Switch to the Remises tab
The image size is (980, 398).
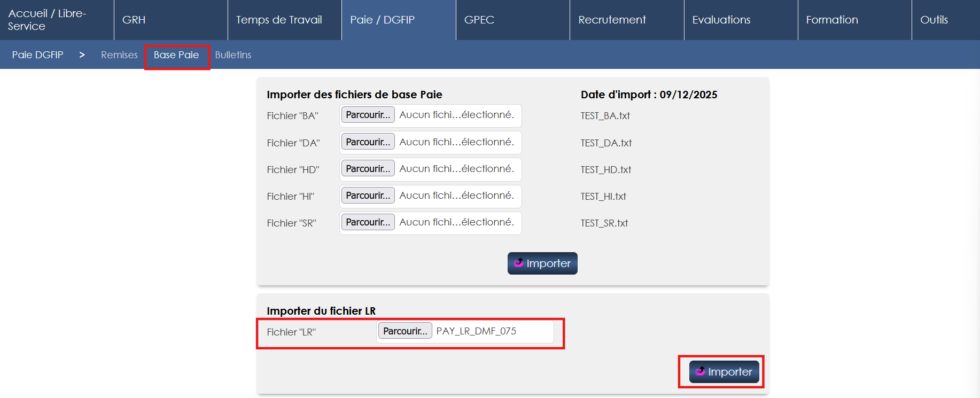(119, 55)
